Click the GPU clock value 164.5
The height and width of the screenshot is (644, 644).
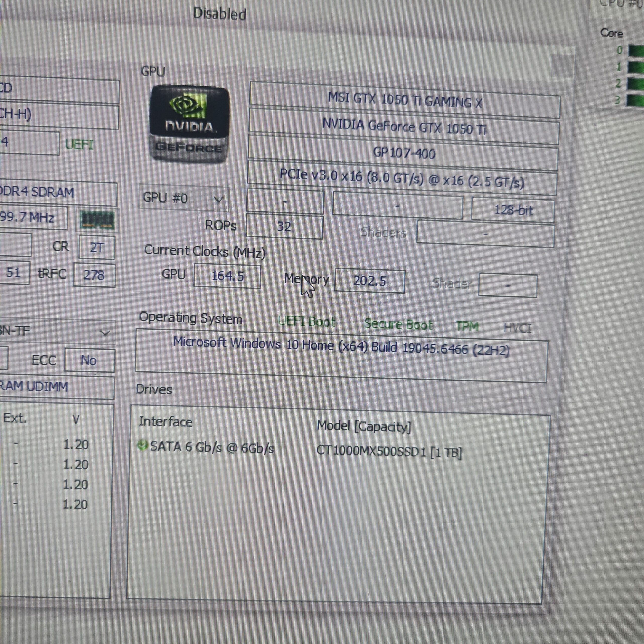[227, 276]
